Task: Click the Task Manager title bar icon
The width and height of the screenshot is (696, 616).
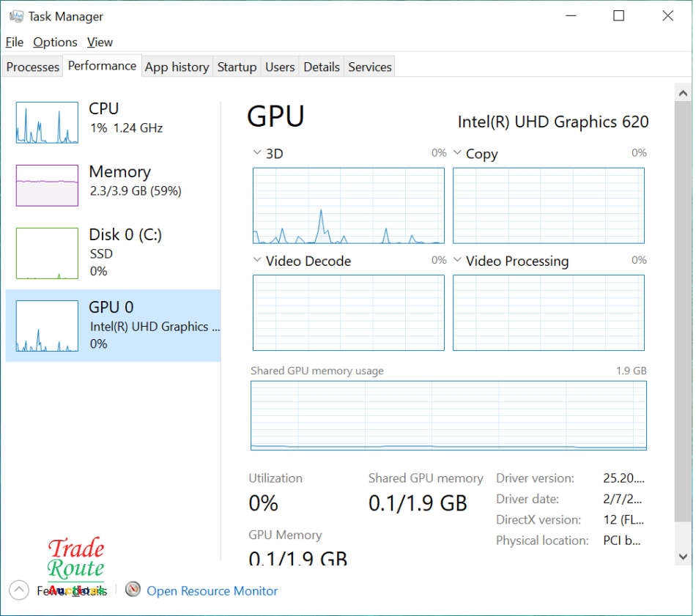Action: 16,16
